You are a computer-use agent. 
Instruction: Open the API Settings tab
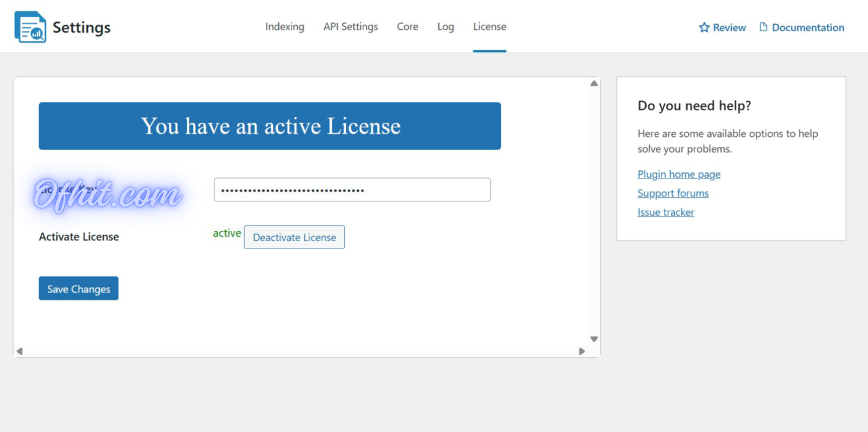click(x=350, y=27)
